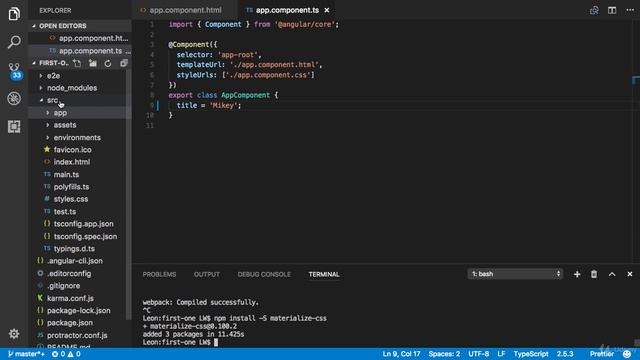Open editor More Actions ellipsis menu
Image resolution: width=640 pixels, height=360 pixels.
click(x=630, y=10)
